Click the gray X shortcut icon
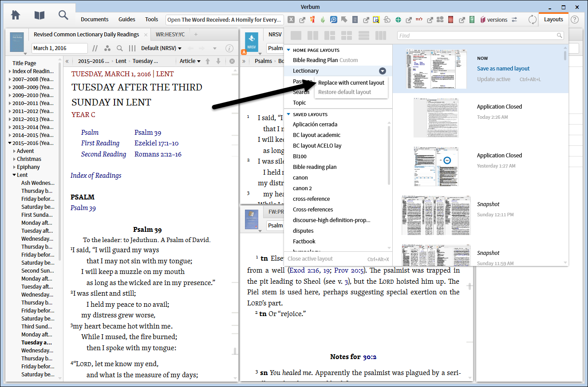Viewport: 588px width, 387px height. [291, 20]
